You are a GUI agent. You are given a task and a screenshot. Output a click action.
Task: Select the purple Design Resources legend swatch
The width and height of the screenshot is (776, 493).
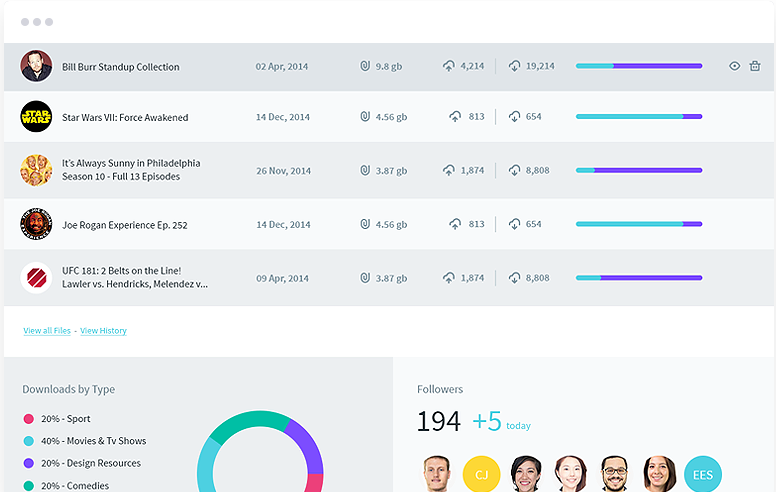point(28,463)
